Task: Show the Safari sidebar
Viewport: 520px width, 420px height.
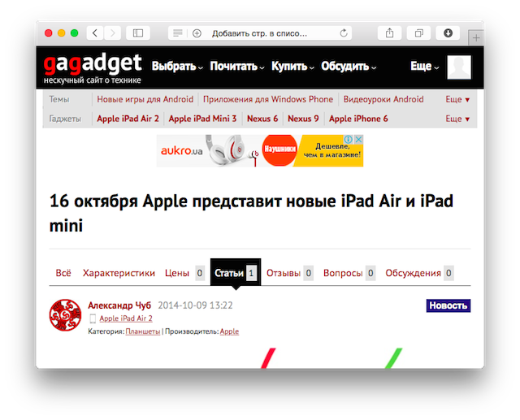Action: pos(138,33)
